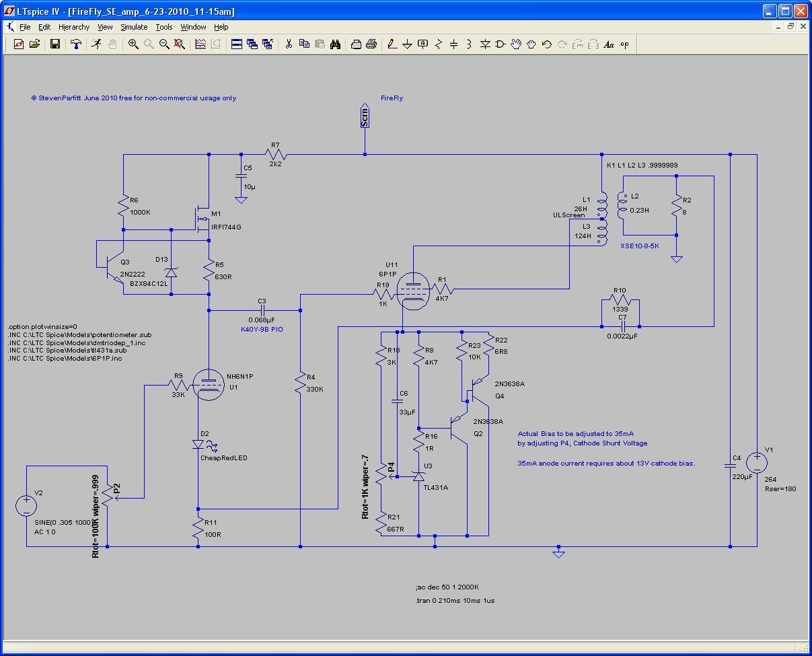The height and width of the screenshot is (656, 812).
Task: Select the 6P1P tube U11 symbol
Action: click(413, 290)
